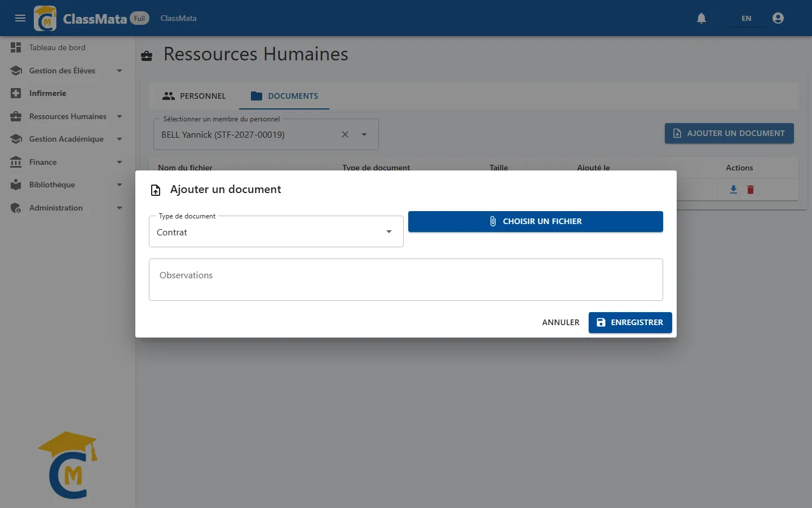Expand Bibliothèque sidebar arrow
This screenshot has width=812, height=508.
[x=120, y=185]
